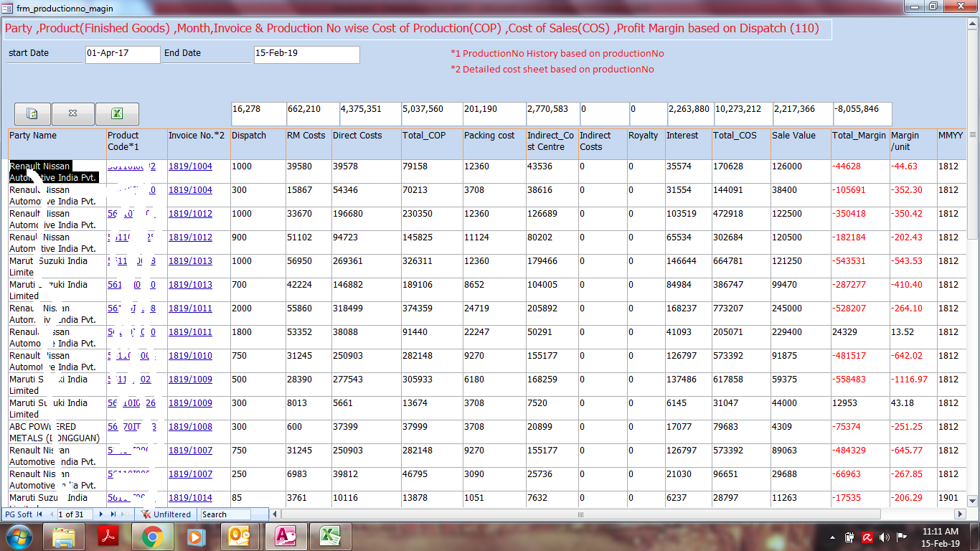This screenshot has width=980, height=551.
Task: Open invoice 1819/1008 link for ABC POWERED METALS
Action: pyautogui.click(x=190, y=427)
